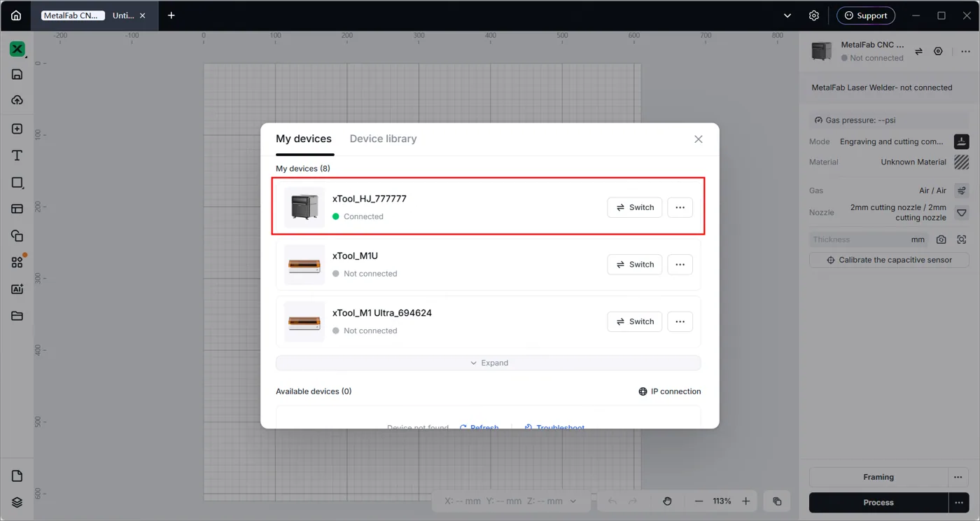
Task: Click the camera icon beside Thickness
Action: pyautogui.click(x=941, y=239)
